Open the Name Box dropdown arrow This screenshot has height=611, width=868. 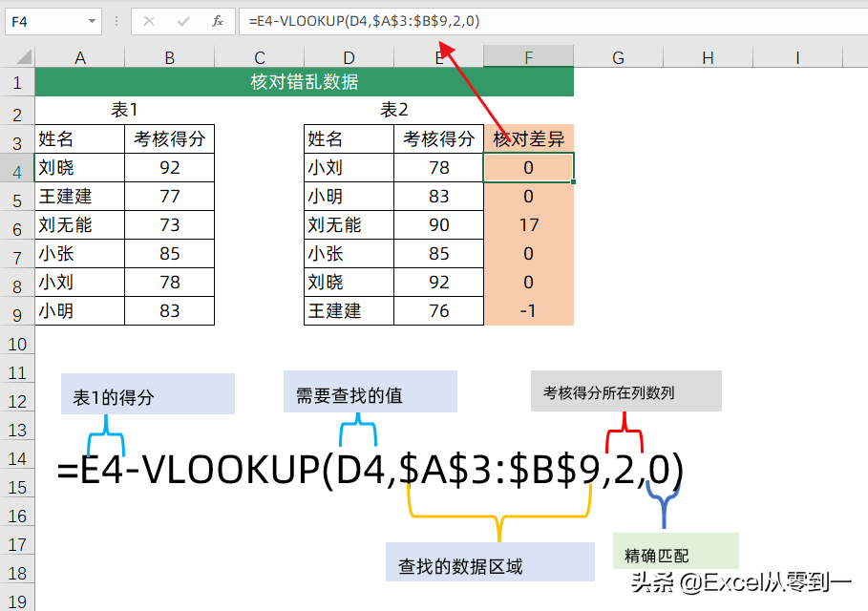click(x=92, y=20)
